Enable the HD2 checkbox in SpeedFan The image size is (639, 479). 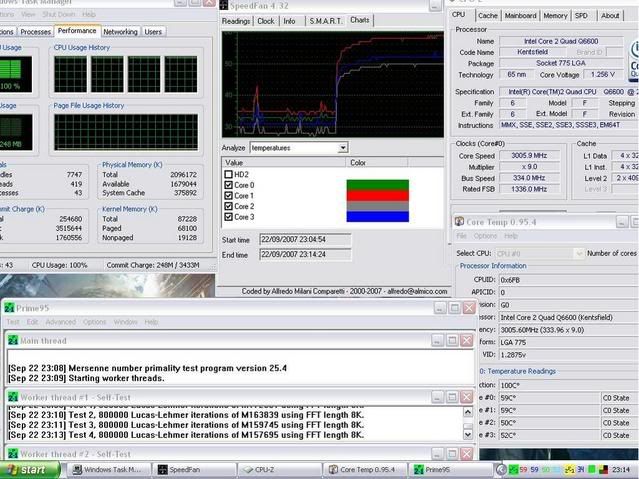point(229,174)
